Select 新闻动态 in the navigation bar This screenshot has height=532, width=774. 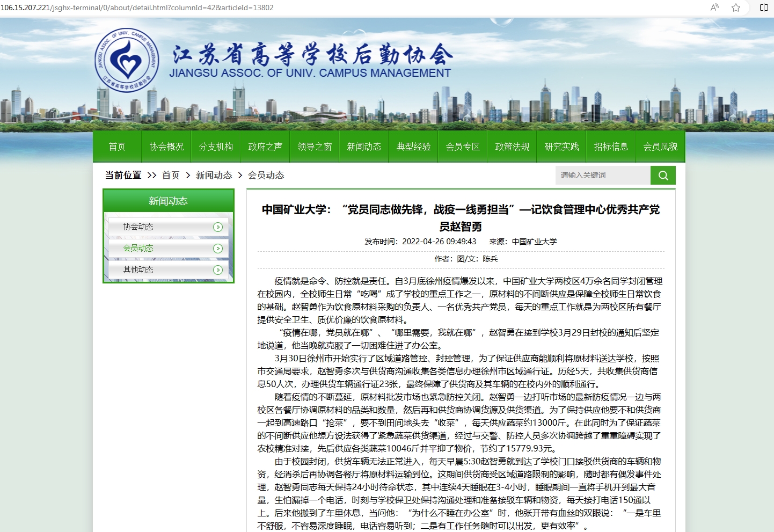click(x=364, y=147)
